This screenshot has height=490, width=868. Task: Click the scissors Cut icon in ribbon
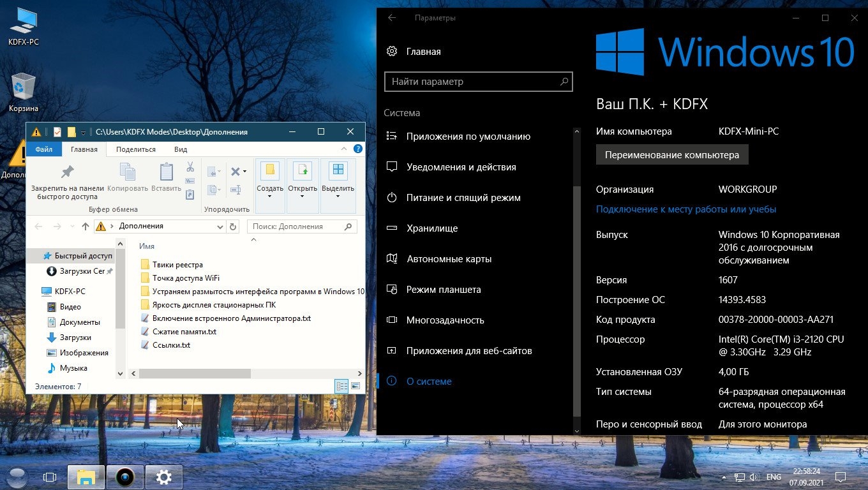[x=190, y=167]
